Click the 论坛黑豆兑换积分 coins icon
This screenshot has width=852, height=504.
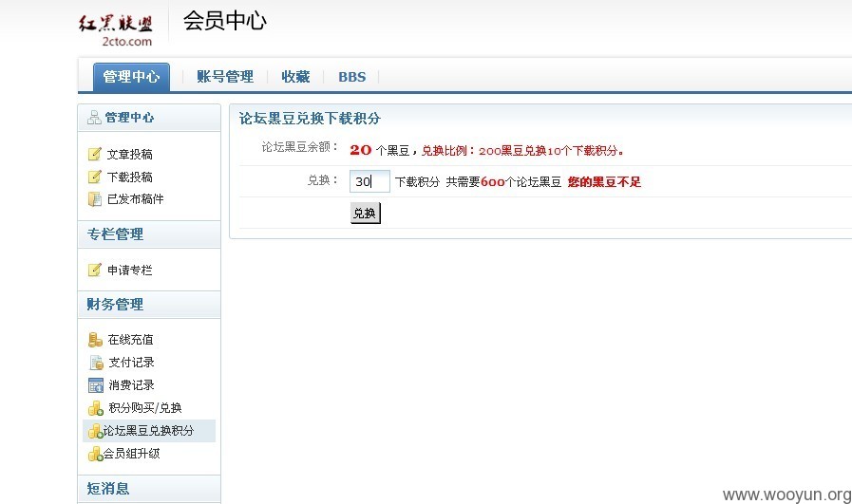click(96, 431)
